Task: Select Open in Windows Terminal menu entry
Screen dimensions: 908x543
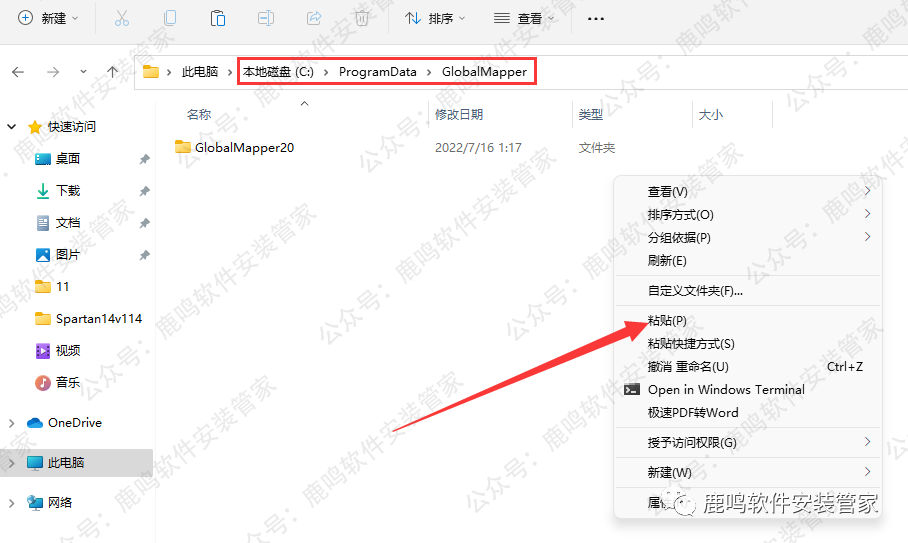Action: tap(725, 390)
